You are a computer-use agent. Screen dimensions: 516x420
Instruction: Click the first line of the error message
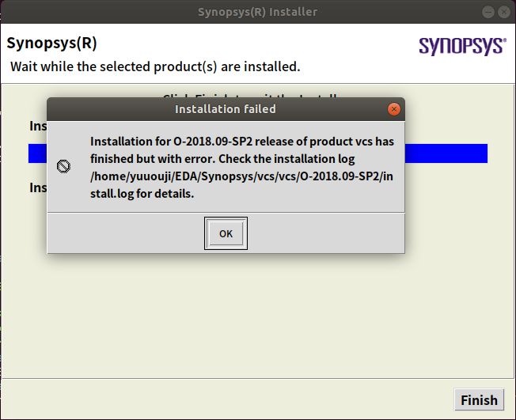(x=241, y=142)
